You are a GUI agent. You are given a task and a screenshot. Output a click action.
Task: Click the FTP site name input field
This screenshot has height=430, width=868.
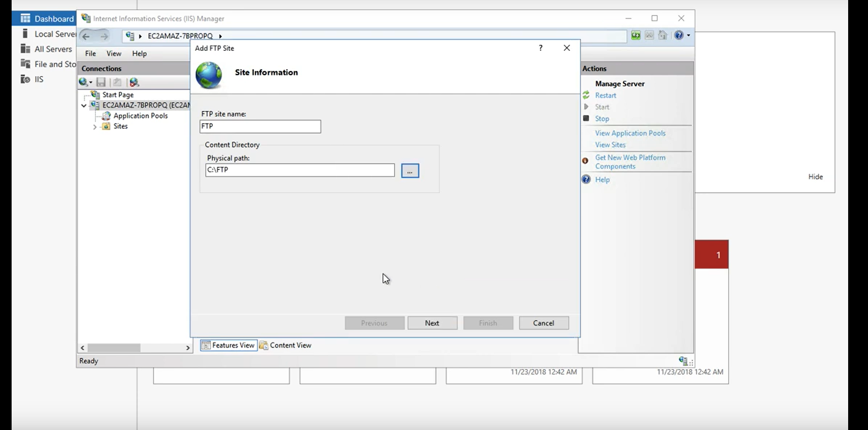click(x=260, y=126)
